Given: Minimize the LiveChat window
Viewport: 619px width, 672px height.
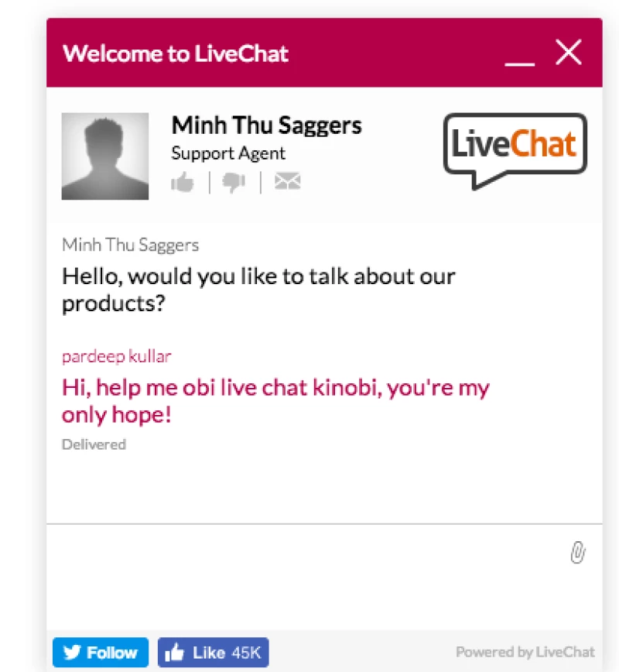Looking at the screenshot, I should [x=519, y=57].
